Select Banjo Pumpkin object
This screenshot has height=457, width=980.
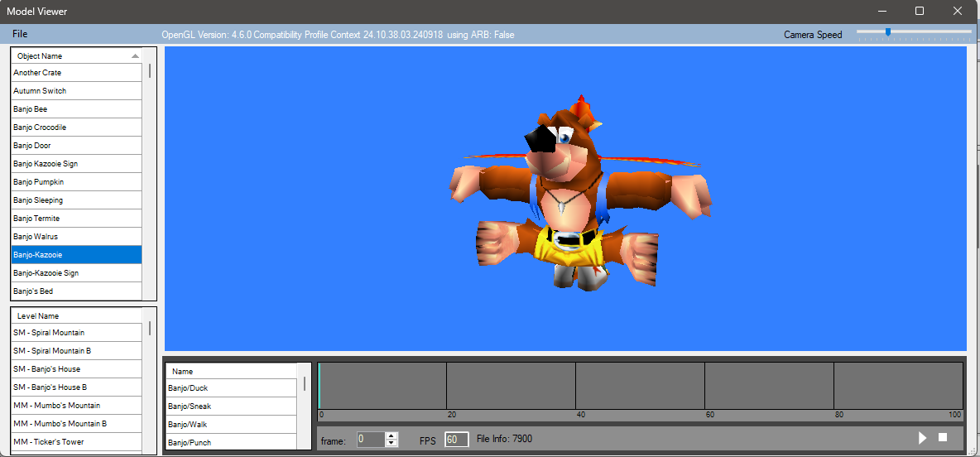(x=76, y=181)
